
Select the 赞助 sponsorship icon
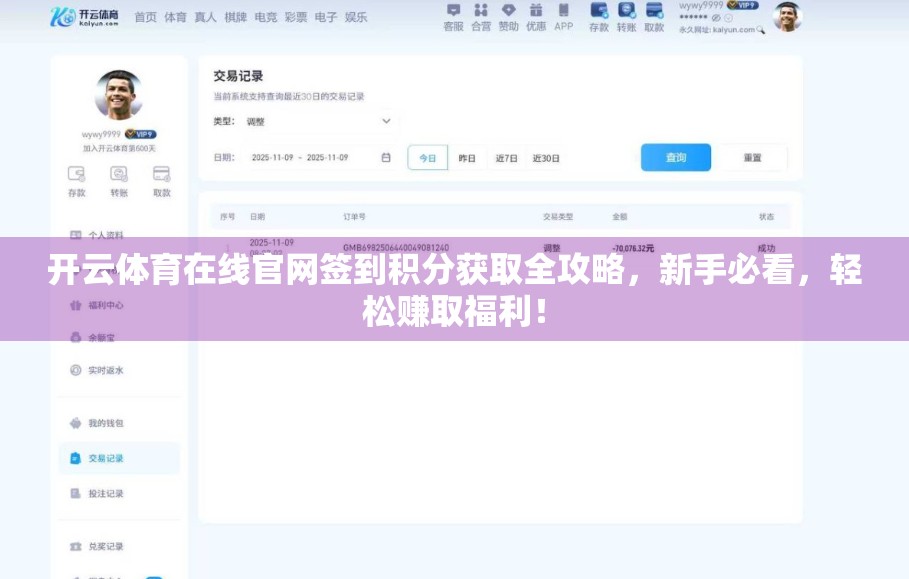click(x=508, y=17)
